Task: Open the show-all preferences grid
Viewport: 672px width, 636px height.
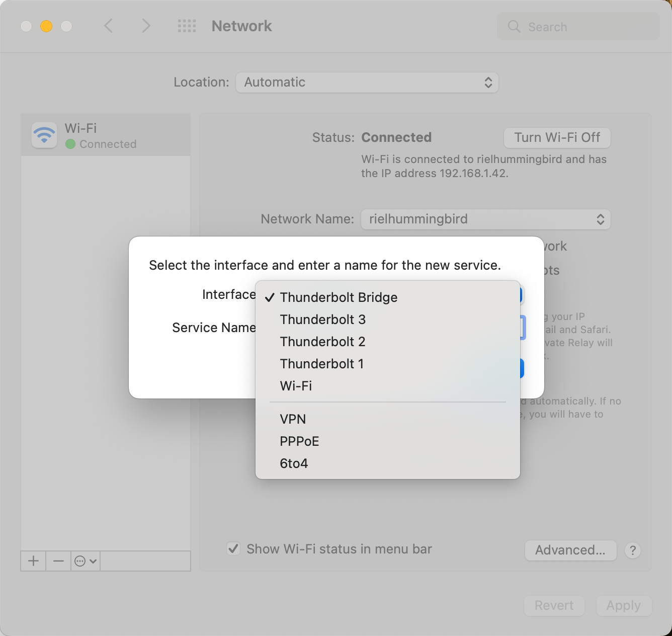Action: pyautogui.click(x=187, y=26)
